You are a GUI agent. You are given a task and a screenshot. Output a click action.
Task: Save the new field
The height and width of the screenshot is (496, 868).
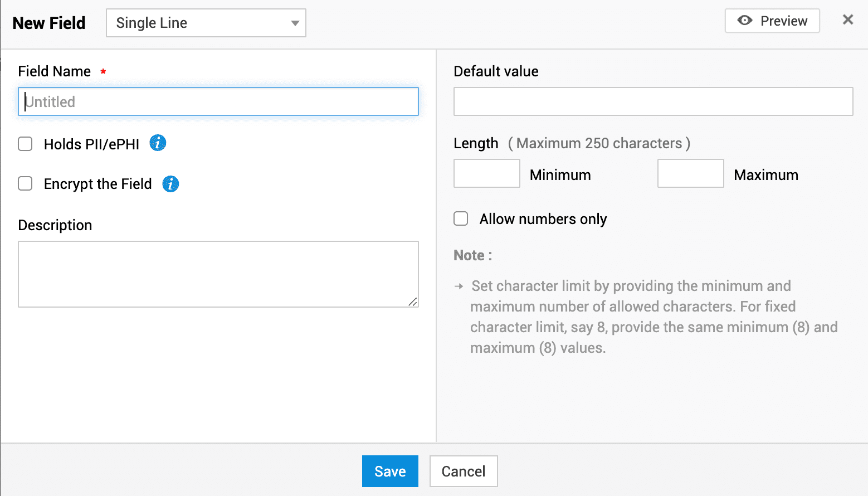tap(390, 471)
